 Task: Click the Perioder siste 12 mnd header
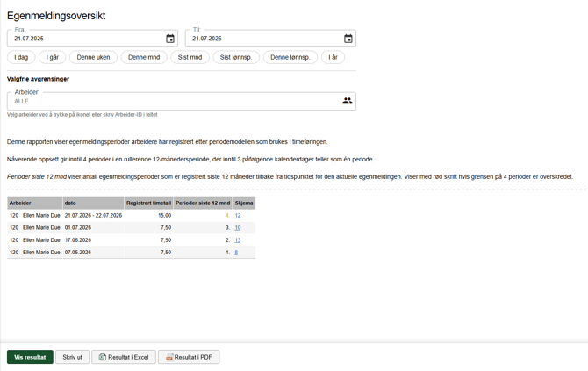(203, 203)
